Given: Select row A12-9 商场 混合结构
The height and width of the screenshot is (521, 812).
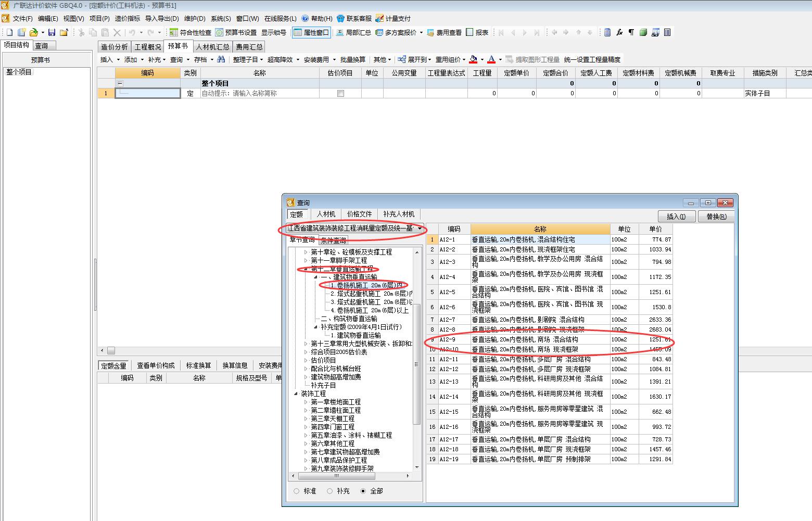Looking at the screenshot, I should [x=550, y=339].
